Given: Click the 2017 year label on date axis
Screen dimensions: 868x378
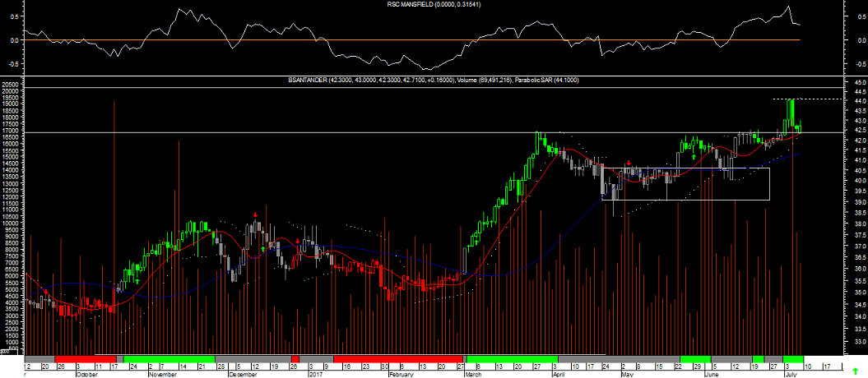Looking at the screenshot, I should [x=315, y=373].
